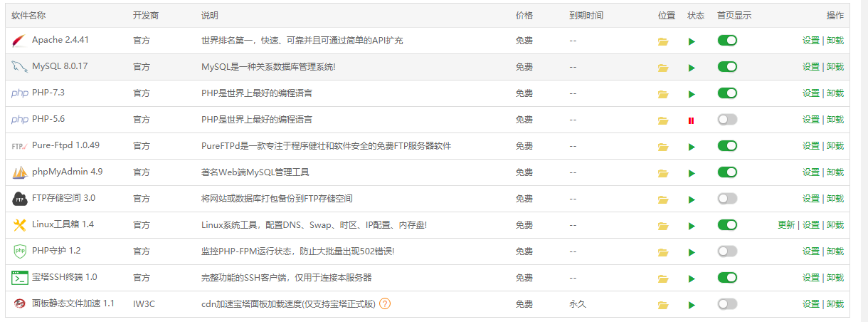Image resolution: width=868 pixels, height=322 pixels.
Task: Click the Linux工具箱 wrench logo icon
Action: 19,225
